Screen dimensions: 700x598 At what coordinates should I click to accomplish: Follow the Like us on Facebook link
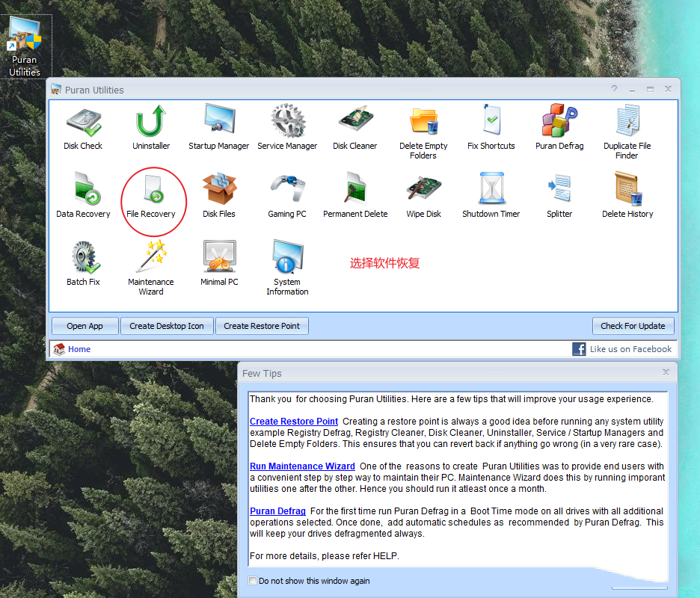(630, 349)
